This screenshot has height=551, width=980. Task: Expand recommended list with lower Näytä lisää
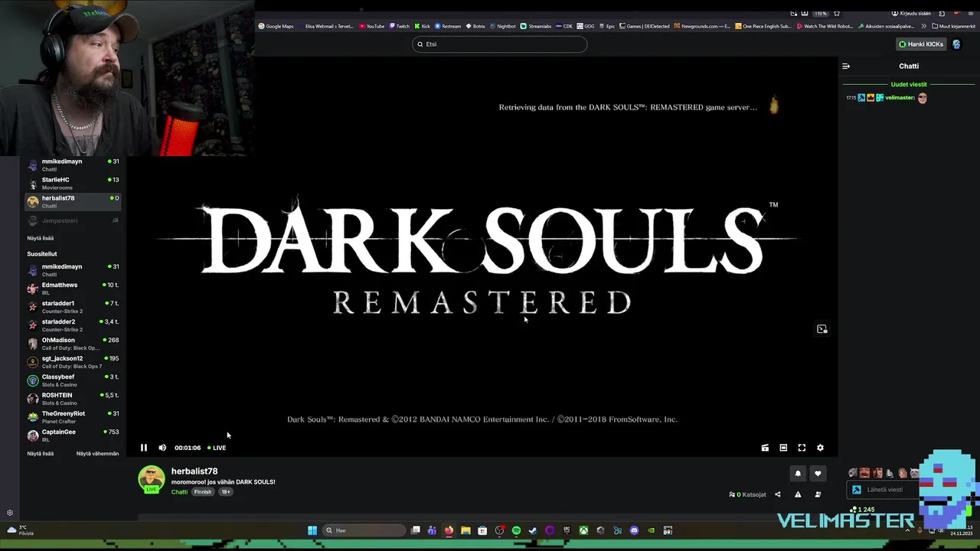[x=41, y=454]
